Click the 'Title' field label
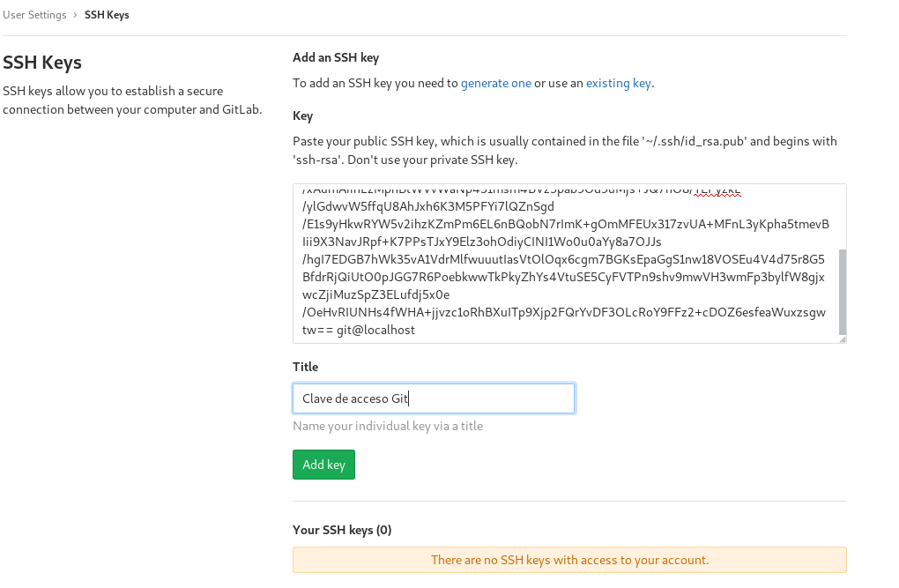This screenshot has width=899, height=588. coord(305,367)
